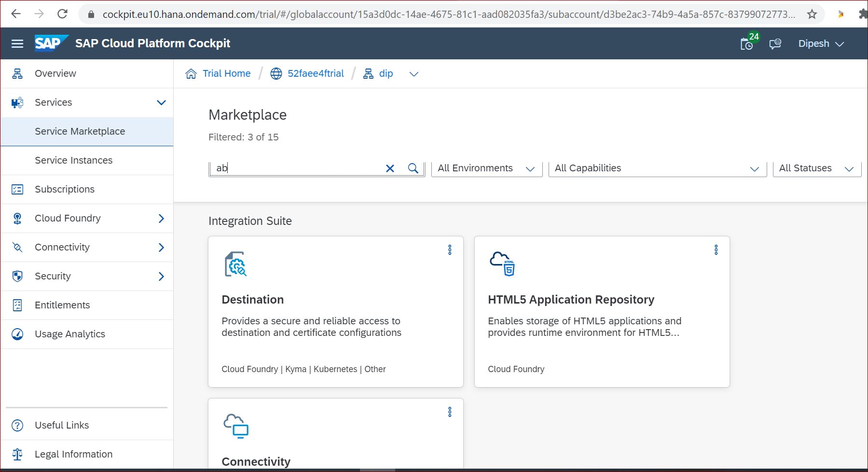Viewport: 868px width, 472px height.
Task: Click the Trial Home breadcrumb link
Action: (x=226, y=73)
